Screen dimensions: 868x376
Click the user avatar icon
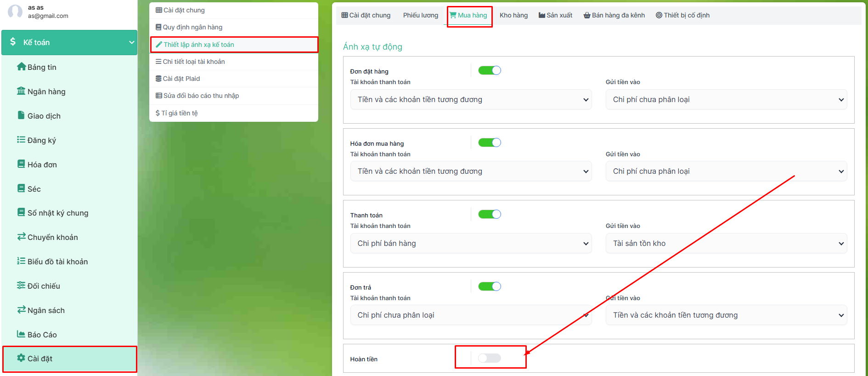click(x=15, y=11)
